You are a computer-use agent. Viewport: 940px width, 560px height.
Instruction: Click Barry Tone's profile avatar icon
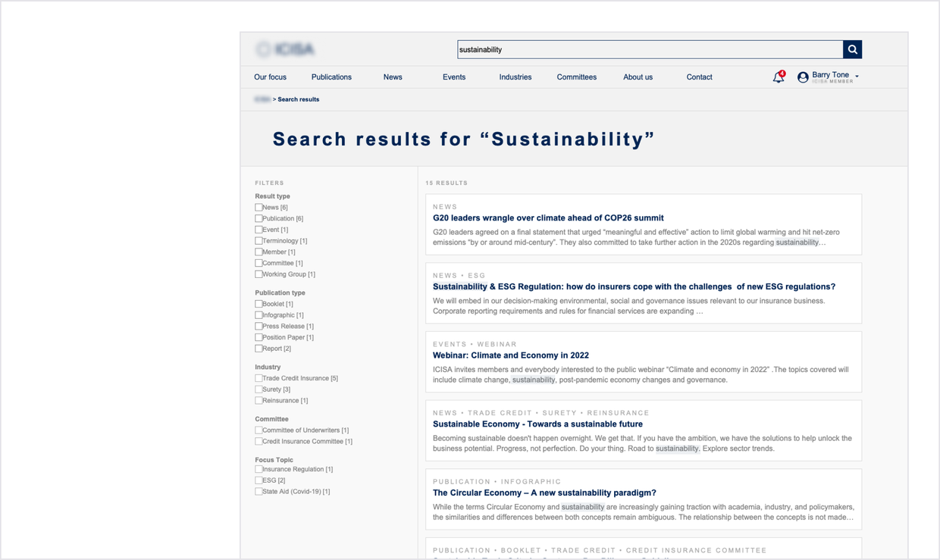tap(803, 77)
